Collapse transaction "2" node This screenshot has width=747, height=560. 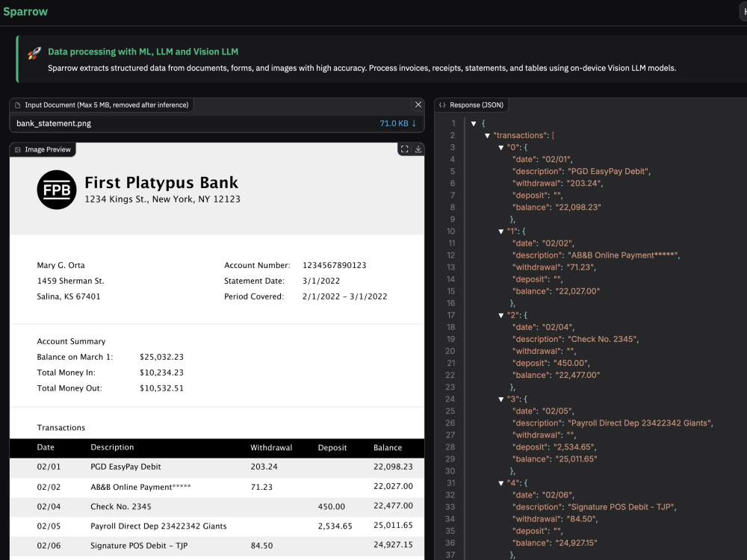tap(500, 315)
